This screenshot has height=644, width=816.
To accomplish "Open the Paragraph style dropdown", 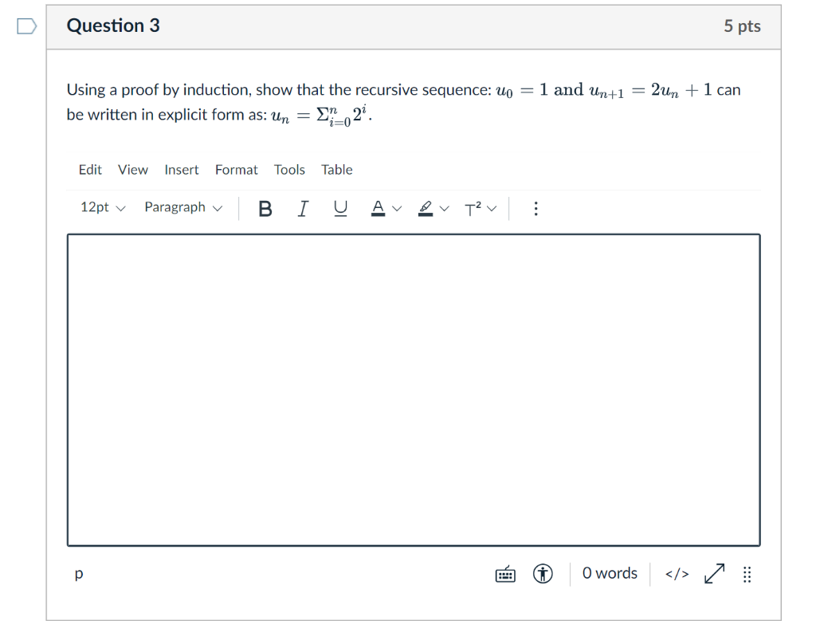I will pos(182,207).
